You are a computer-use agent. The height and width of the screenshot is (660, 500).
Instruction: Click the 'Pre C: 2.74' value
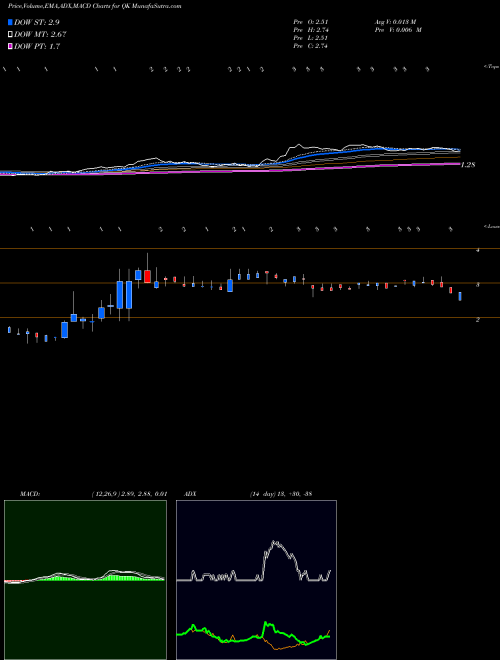pos(311,46)
